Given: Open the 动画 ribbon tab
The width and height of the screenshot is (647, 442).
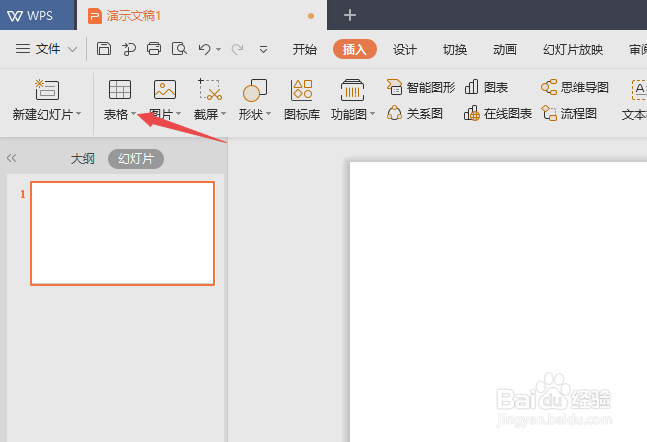Looking at the screenshot, I should [505, 50].
